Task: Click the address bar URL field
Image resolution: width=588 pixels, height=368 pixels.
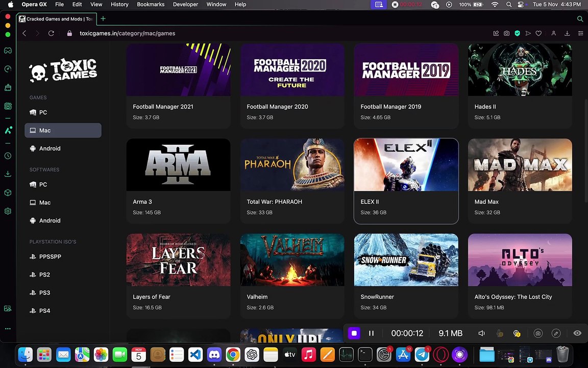Action: point(127,33)
